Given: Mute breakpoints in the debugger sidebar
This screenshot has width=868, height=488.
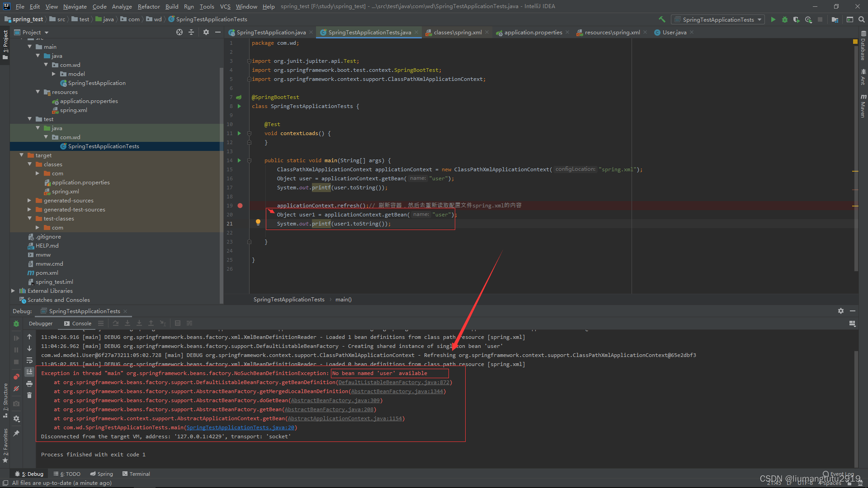Looking at the screenshot, I should (16, 388).
